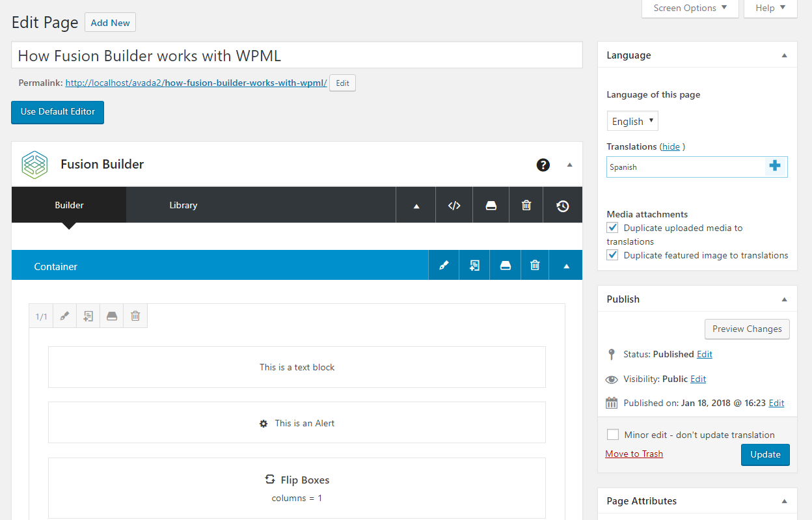Click the 'columns = 1' text
This screenshot has width=812, height=520.
[x=297, y=498]
